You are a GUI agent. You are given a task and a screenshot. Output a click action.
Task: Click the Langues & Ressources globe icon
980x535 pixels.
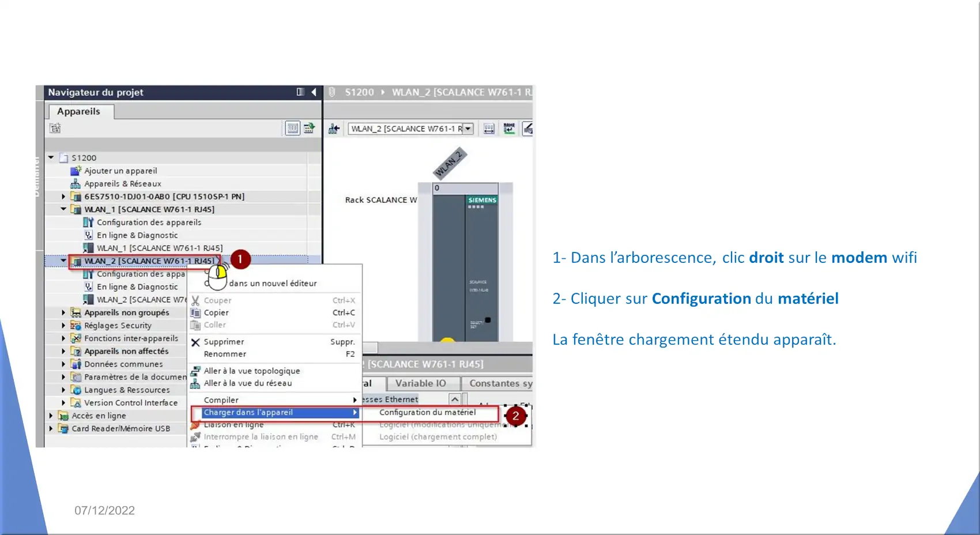76,390
